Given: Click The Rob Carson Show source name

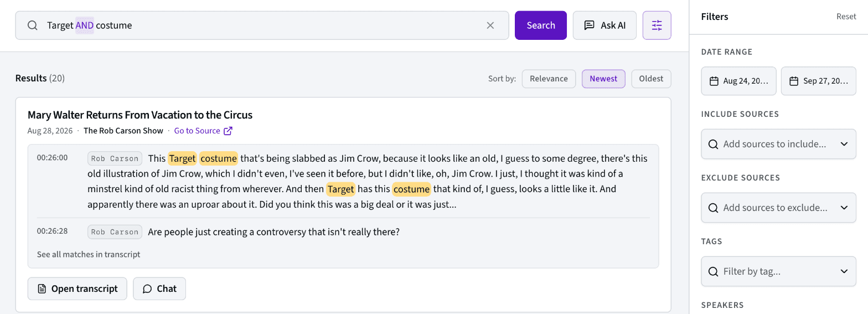Looking at the screenshot, I should tap(123, 131).
